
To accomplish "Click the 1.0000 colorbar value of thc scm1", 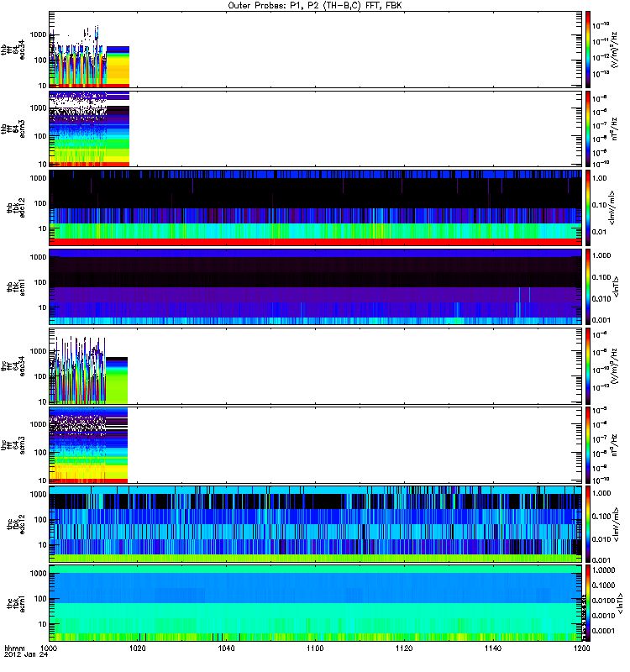I will (603, 570).
